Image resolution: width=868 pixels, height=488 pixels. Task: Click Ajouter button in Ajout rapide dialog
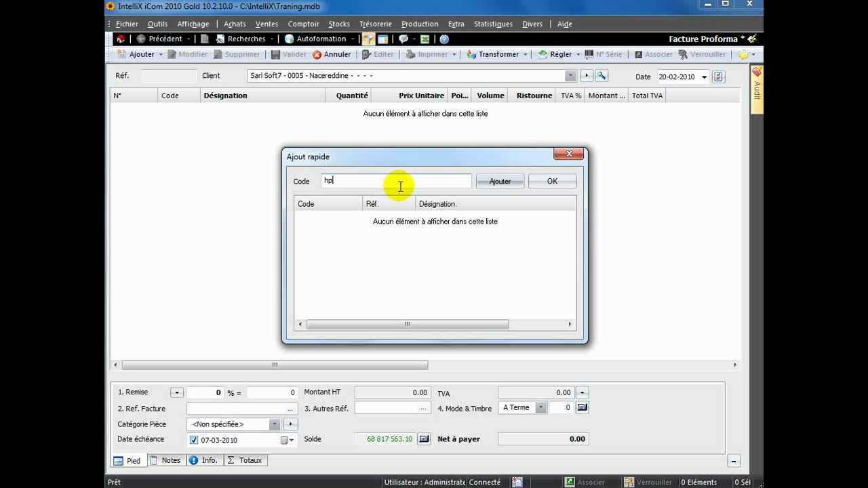point(500,181)
